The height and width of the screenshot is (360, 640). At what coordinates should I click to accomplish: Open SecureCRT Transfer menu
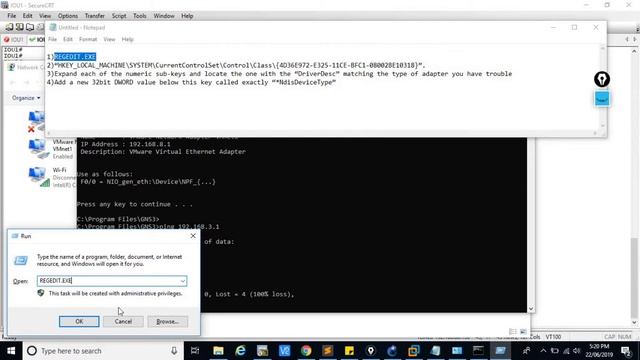point(95,16)
